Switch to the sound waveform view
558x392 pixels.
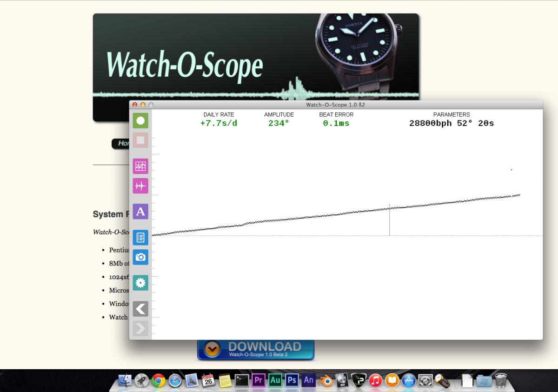pos(140,186)
